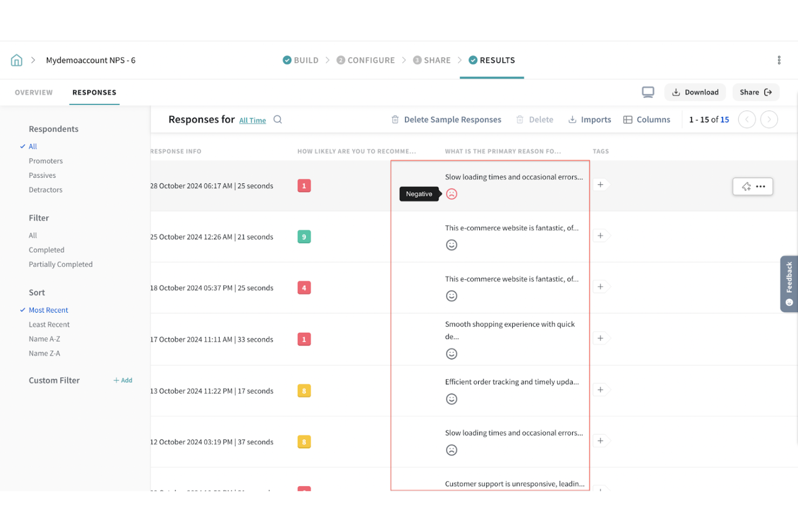Click the ellipsis icon on the first response row
Viewport: 798px width, 532px height.
tap(761, 186)
